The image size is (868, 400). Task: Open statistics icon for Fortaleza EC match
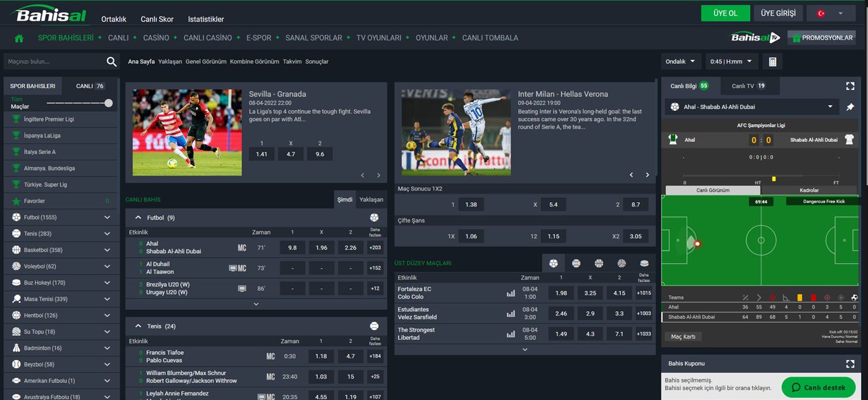point(511,294)
